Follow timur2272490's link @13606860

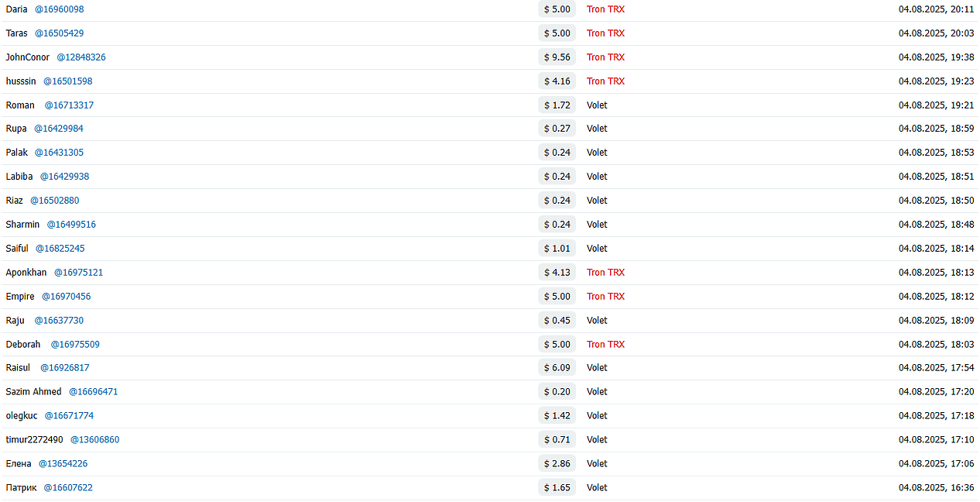click(95, 440)
